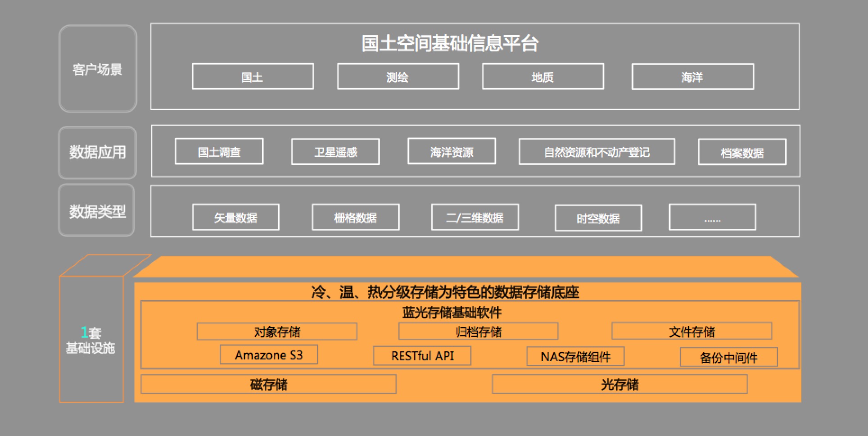Open the 海洋资源 box
This screenshot has width=868, height=436.
[x=452, y=151]
